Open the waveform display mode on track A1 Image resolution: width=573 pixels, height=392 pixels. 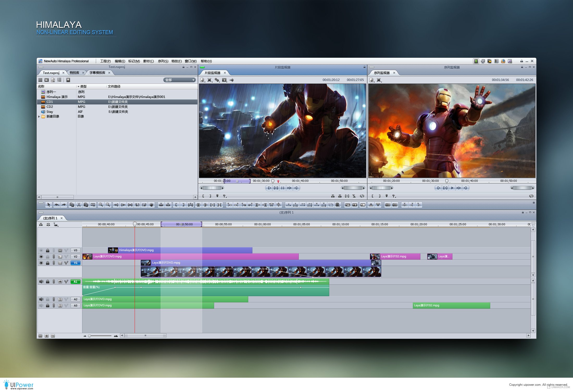pyautogui.click(x=60, y=282)
